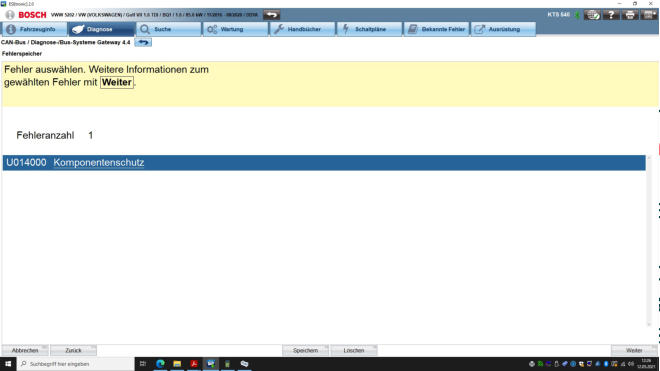Click the printer icon in header

click(630, 15)
